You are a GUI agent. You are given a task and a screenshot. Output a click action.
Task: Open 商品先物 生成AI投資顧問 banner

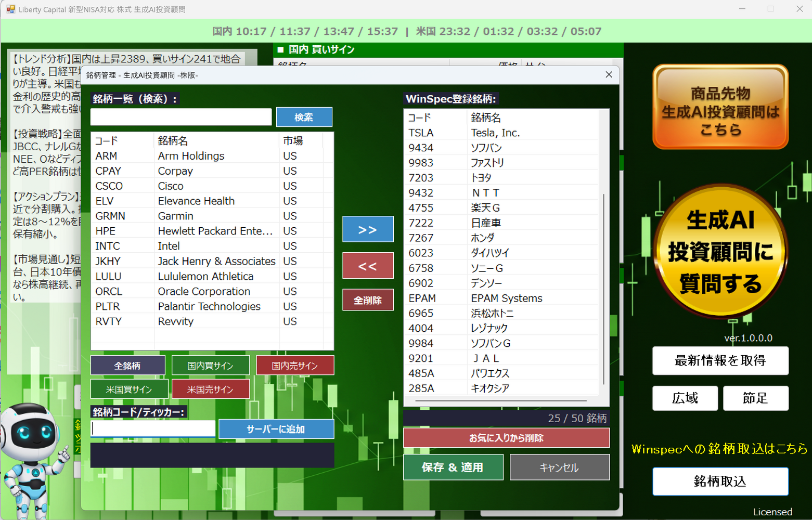tap(720, 107)
